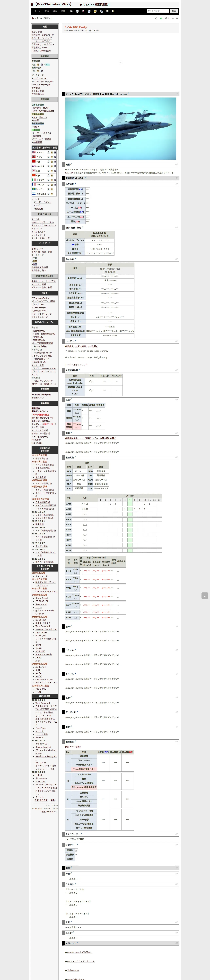This screenshot has width=210, height=980.
Task: Click edit pencil next to 必要経費 heading
Action: tap(75, 184)
